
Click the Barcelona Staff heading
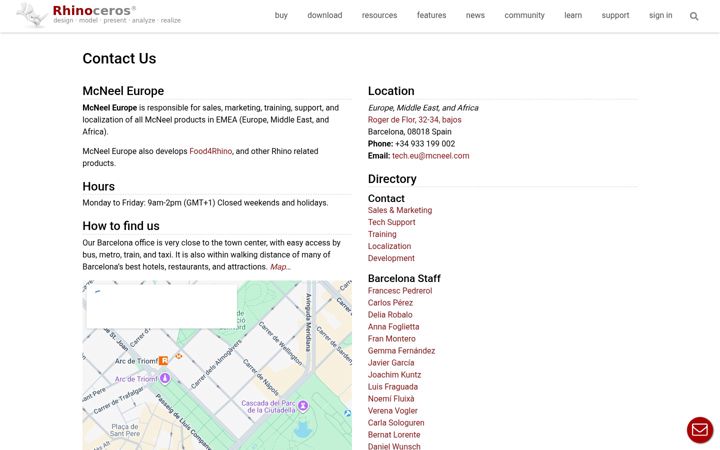point(404,278)
